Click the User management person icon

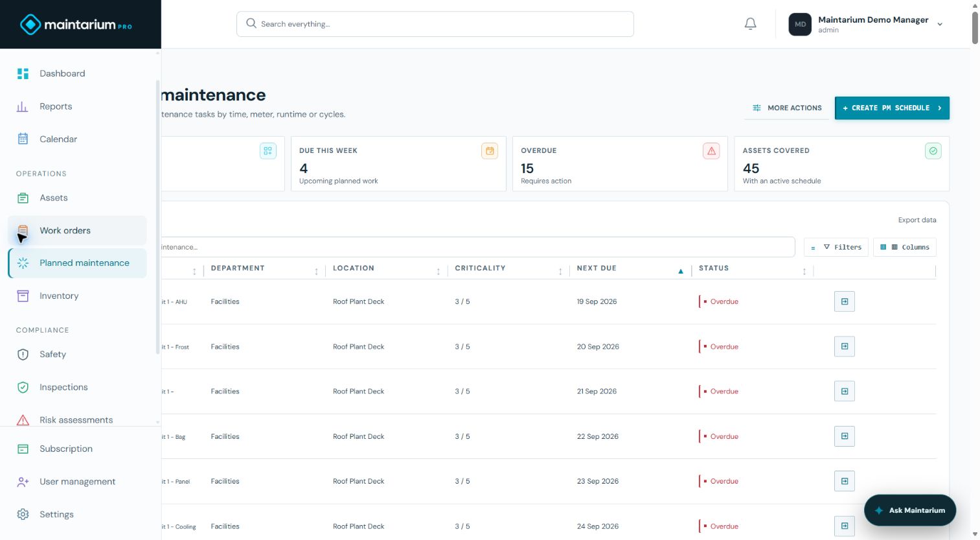23,482
